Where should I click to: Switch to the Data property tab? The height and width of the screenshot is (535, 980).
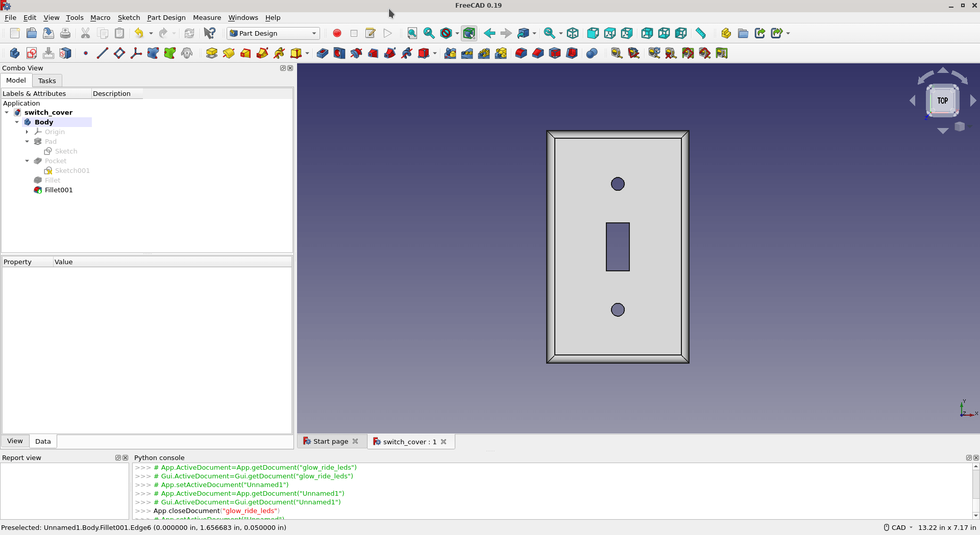click(43, 441)
